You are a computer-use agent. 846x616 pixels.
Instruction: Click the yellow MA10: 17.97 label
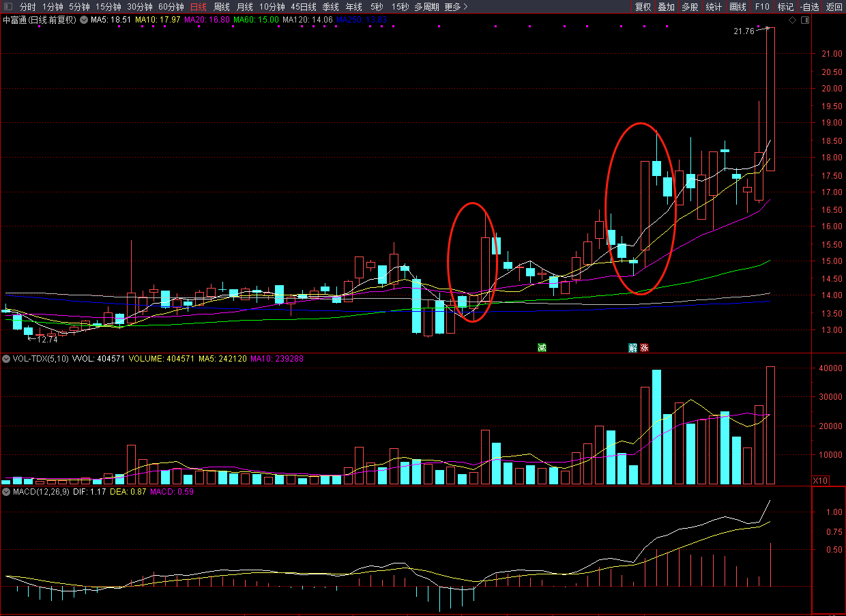pyautogui.click(x=158, y=20)
